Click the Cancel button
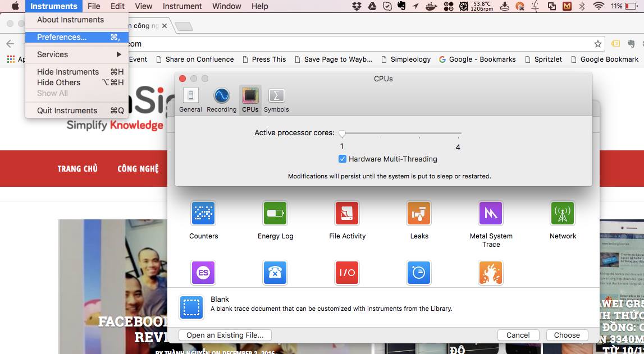Screen dimensions: 644x354 click(x=518, y=335)
